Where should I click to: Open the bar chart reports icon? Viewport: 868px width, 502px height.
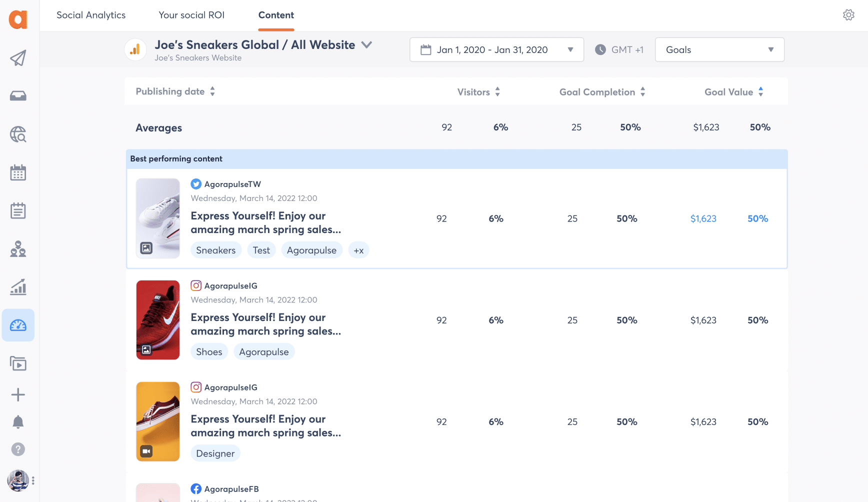coord(18,287)
